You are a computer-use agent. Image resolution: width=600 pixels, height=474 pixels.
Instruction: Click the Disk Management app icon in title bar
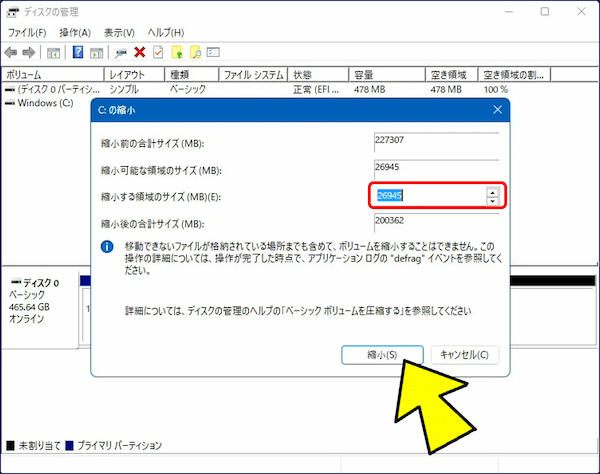(x=12, y=12)
